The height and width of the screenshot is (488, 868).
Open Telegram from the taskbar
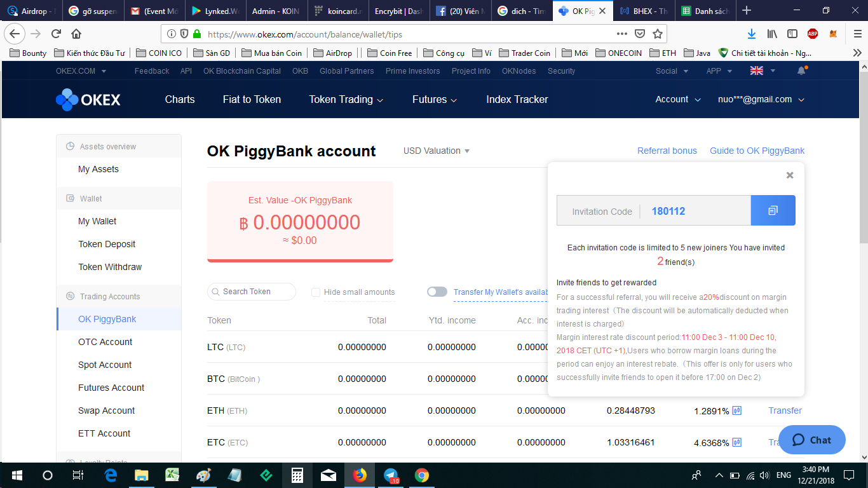pos(391,475)
